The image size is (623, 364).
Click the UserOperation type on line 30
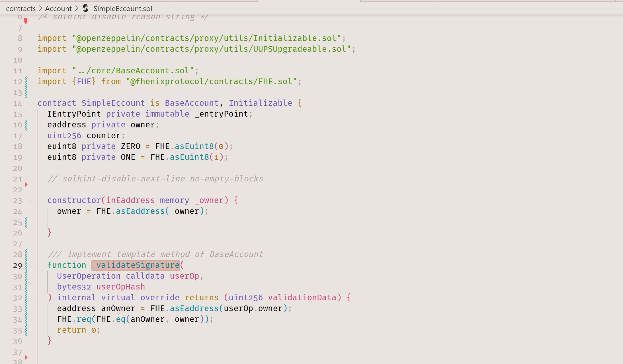(x=89, y=276)
